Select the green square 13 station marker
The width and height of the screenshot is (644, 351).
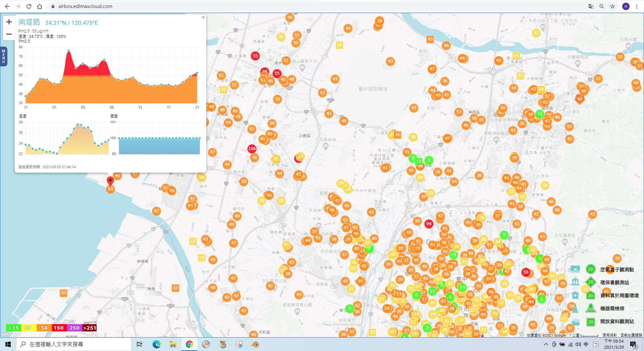coord(419,161)
